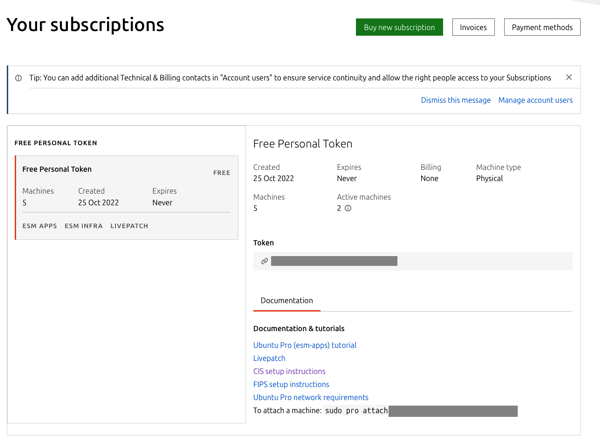This screenshot has height=446, width=600.
Task: Click the FREE PERSONAL TOKEN section header
Action: [x=56, y=143]
